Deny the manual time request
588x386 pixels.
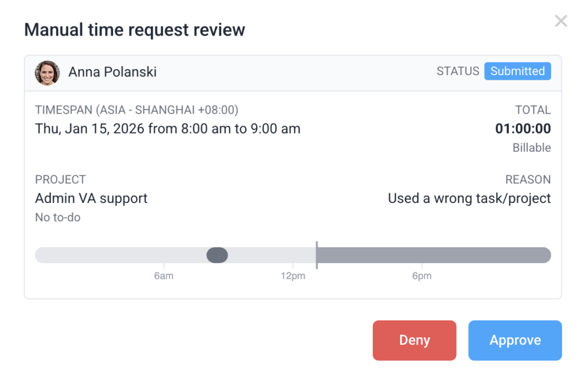(414, 340)
